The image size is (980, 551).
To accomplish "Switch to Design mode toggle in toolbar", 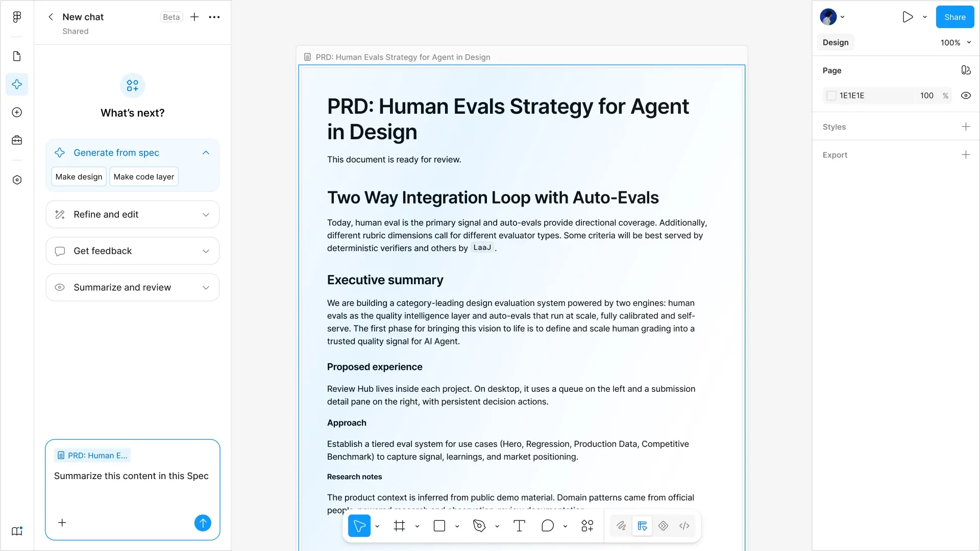I will (x=642, y=526).
